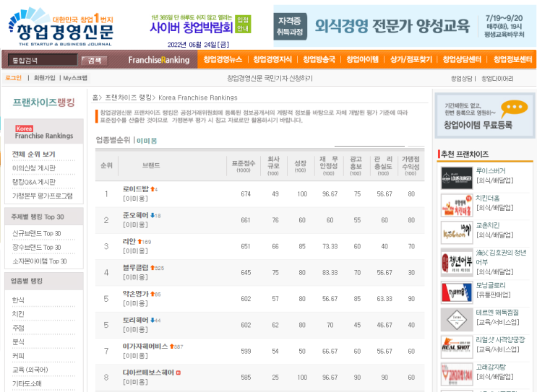Click the 창업아이템 무료등록 banner
Screen dimensions: 537x392
coord(485,116)
